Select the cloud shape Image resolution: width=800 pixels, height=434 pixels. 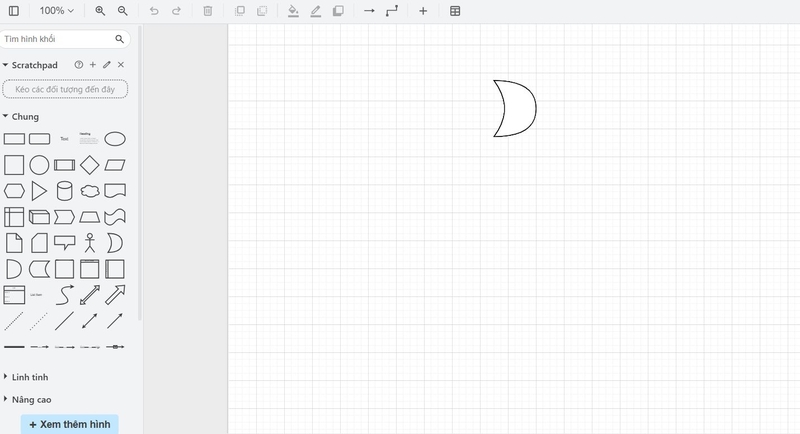tap(90, 191)
